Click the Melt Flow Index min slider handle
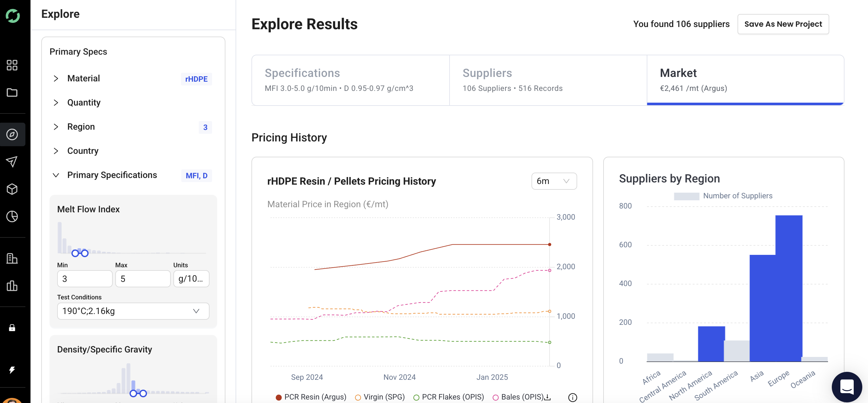This screenshot has width=868, height=403. [75, 253]
